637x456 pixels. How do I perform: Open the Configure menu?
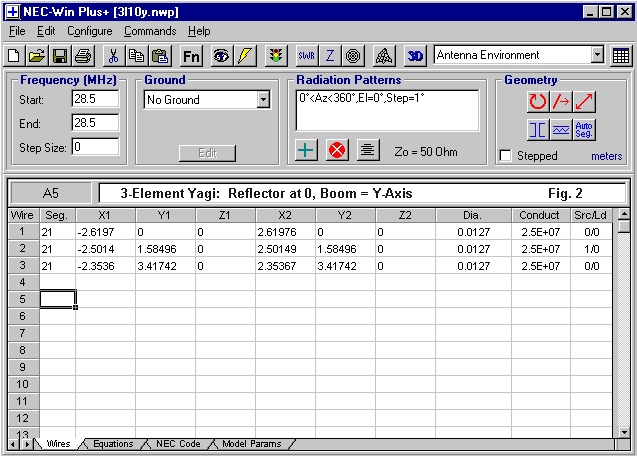tap(90, 31)
